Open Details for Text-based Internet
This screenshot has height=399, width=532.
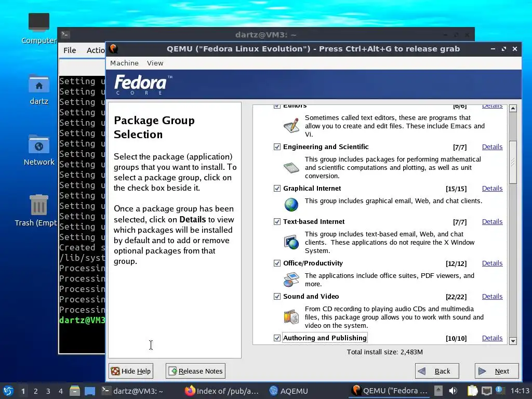(493, 221)
